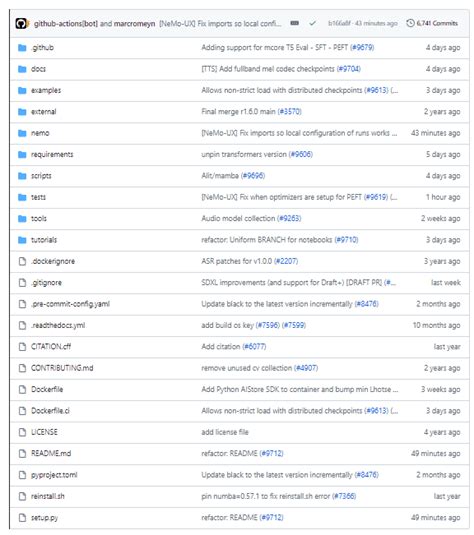474x535 pixels.
Task: Expand the commit message ellipsis button
Action: [294, 23]
